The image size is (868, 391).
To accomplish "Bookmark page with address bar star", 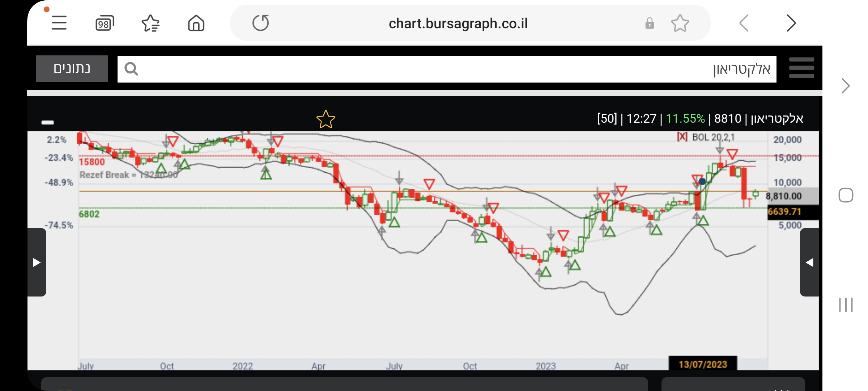I will [x=680, y=24].
